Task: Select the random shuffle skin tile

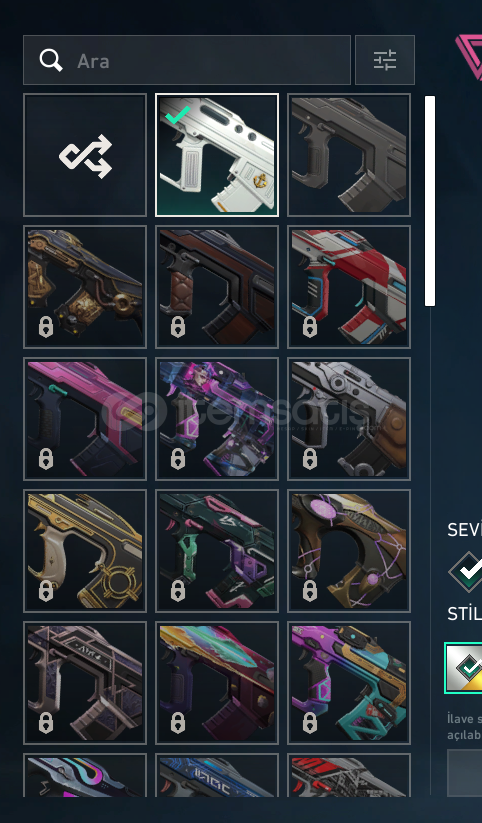Action: coord(85,155)
